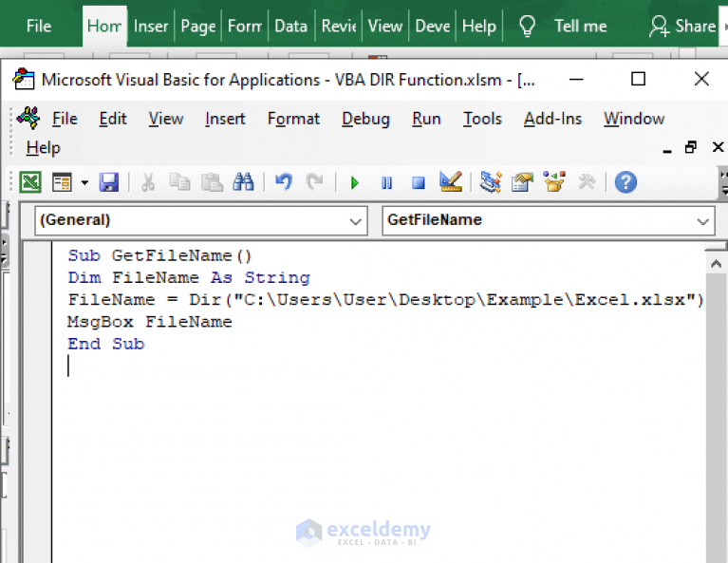Click the code window vertical scrollbar track
The image size is (728, 563).
(x=716, y=418)
